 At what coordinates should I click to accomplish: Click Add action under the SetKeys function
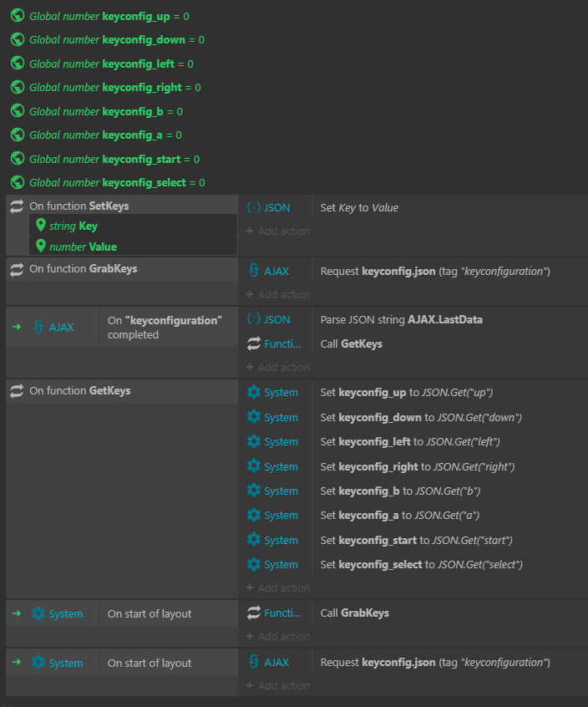278,231
